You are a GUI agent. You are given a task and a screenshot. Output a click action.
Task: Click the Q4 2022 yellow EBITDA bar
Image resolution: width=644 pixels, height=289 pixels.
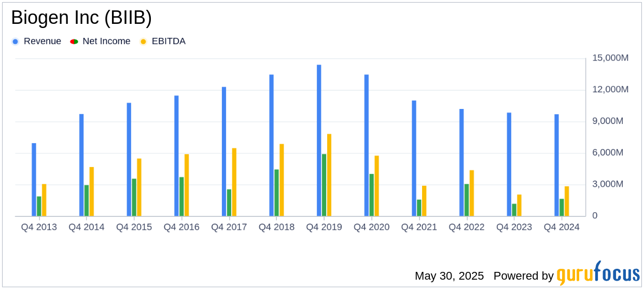point(472,193)
